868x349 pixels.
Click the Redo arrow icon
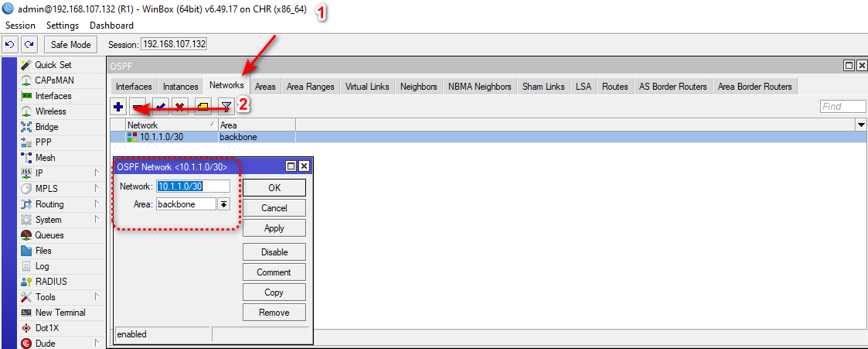[x=29, y=45]
